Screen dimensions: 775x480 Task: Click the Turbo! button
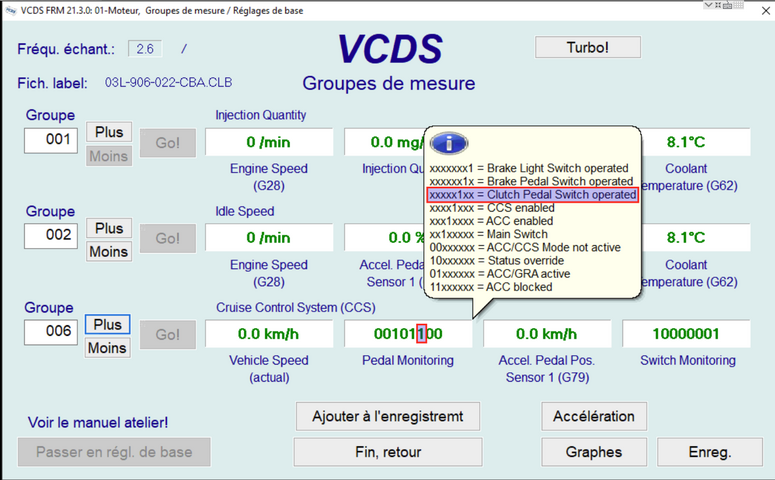tap(588, 47)
